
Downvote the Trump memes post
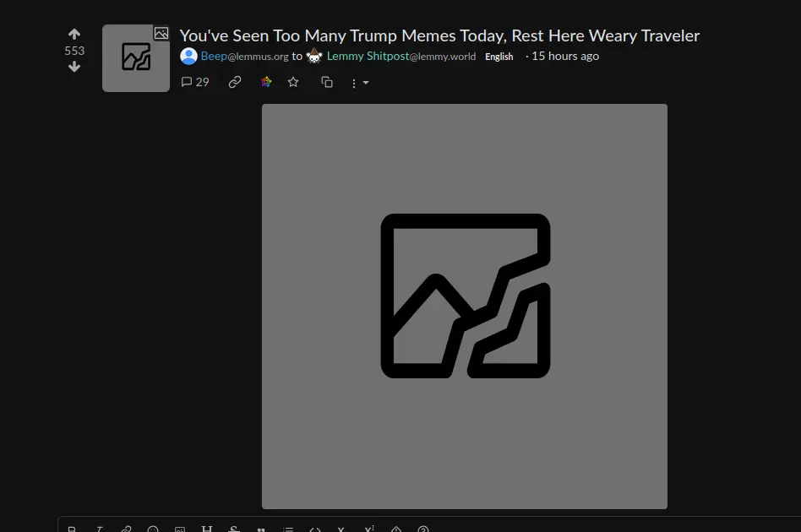tap(74, 67)
